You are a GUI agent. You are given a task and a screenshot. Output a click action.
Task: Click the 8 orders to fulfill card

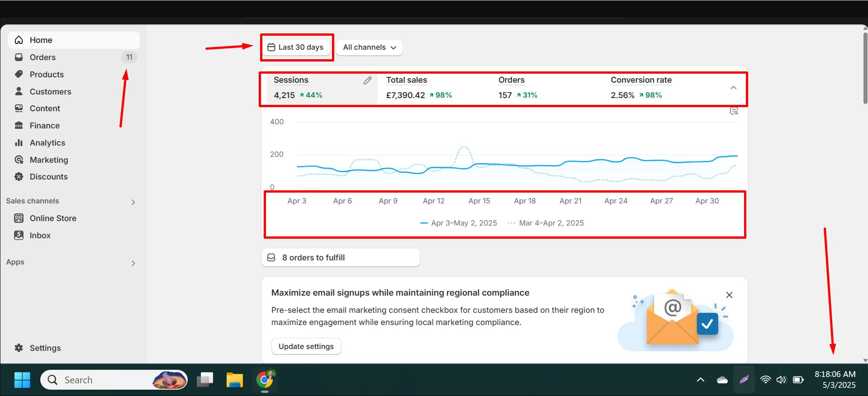(x=340, y=258)
